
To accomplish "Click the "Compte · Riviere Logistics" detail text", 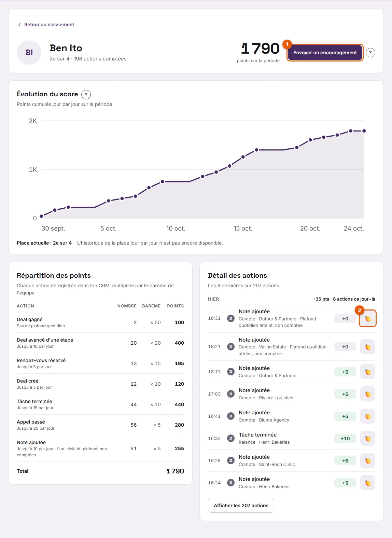I will tap(266, 398).
